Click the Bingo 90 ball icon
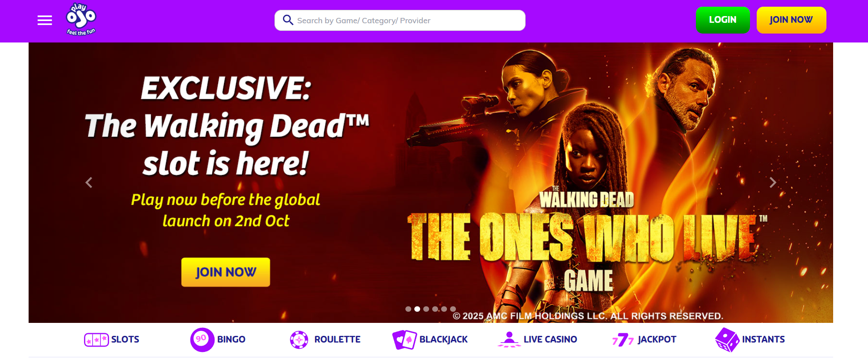The width and height of the screenshot is (868, 360). click(x=202, y=340)
